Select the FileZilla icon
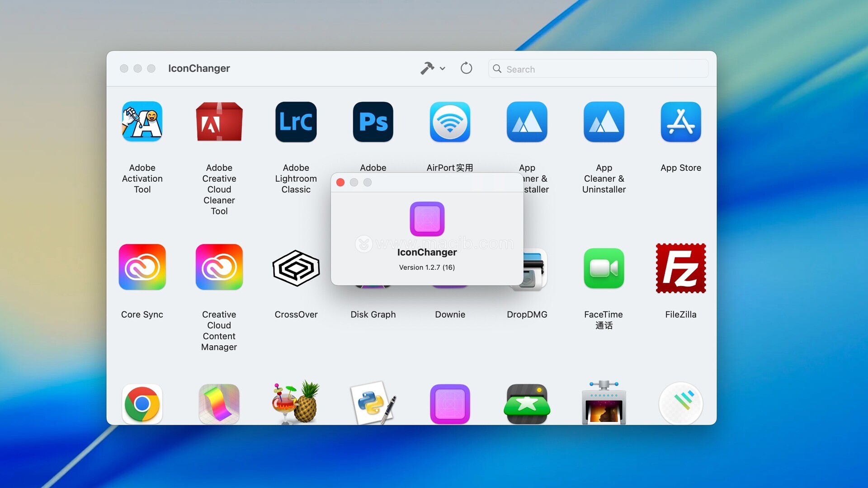868x488 pixels. coord(680,268)
